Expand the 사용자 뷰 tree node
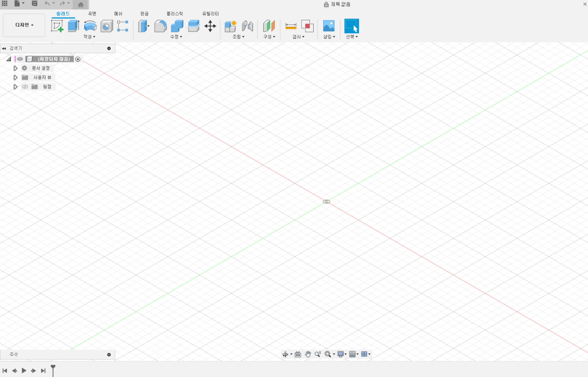Viewport: 588px width, 377px height. (15, 77)
